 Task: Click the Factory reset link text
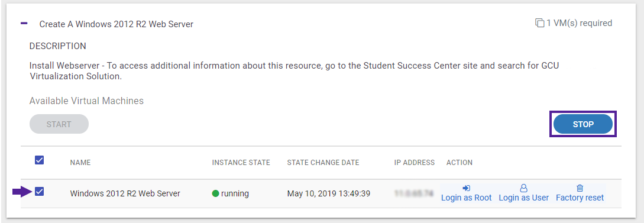click(x=580, y=198)
